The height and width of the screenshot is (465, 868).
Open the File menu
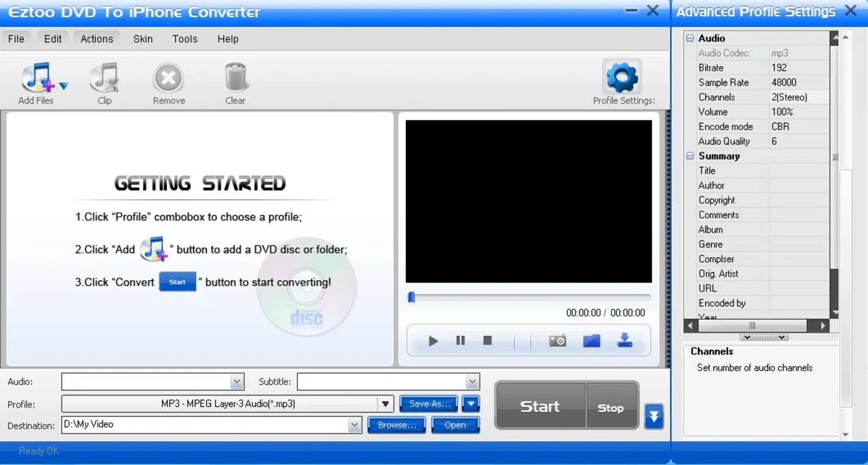coord(16,39)
